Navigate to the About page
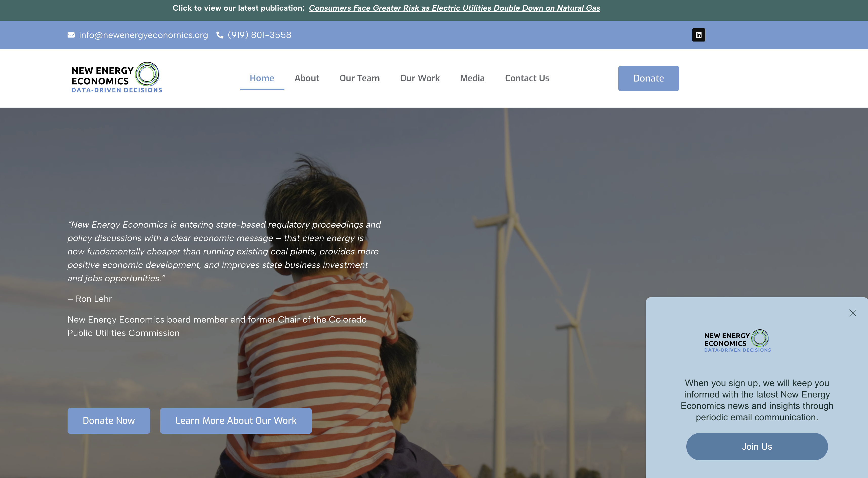This screenshot has height=478, width=868. click(x=307, y=78)
